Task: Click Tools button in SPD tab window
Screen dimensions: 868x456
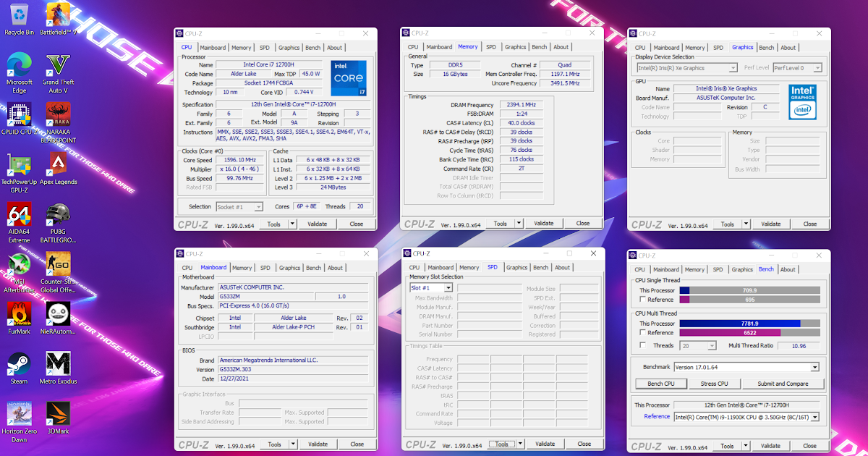Action: (x=502, y=444)
